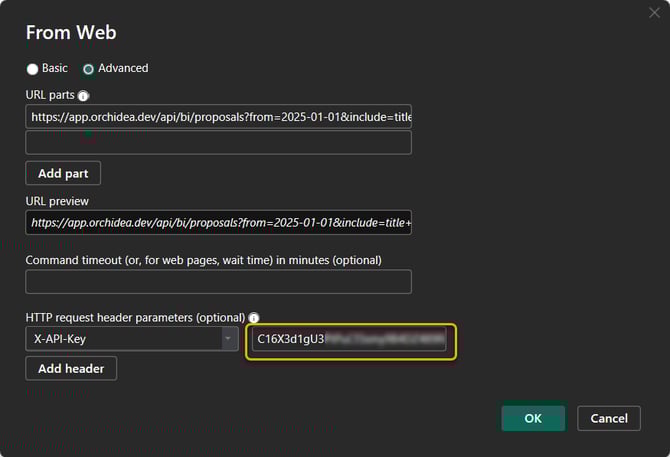Click the Command timeout label text
The image size is (670, 457).
point(203,260)
